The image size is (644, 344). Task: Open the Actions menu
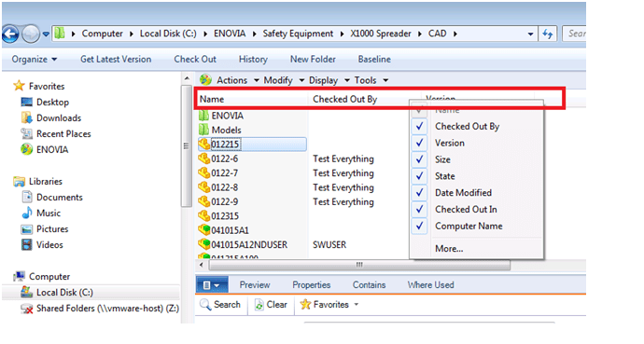pyautogui.click(x=238, y=80)
